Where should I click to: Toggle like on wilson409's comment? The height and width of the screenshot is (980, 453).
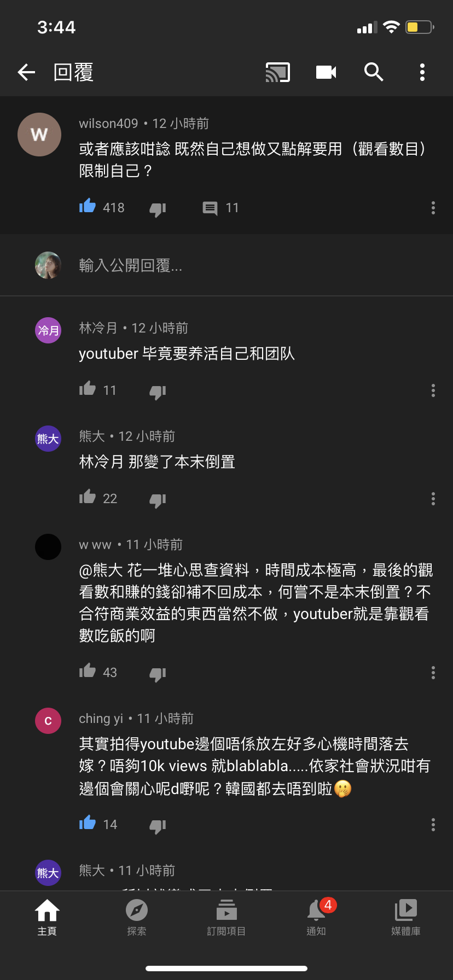click(88, 207)
